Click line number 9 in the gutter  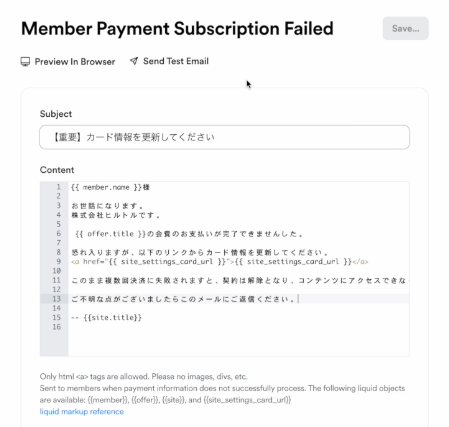[x=58, y=261]
